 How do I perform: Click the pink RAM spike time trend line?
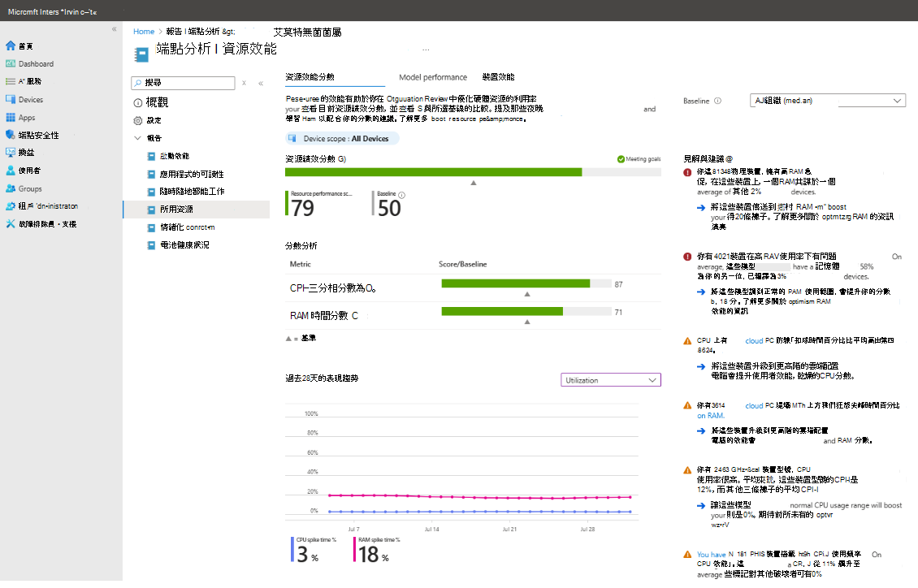(479, 497)
